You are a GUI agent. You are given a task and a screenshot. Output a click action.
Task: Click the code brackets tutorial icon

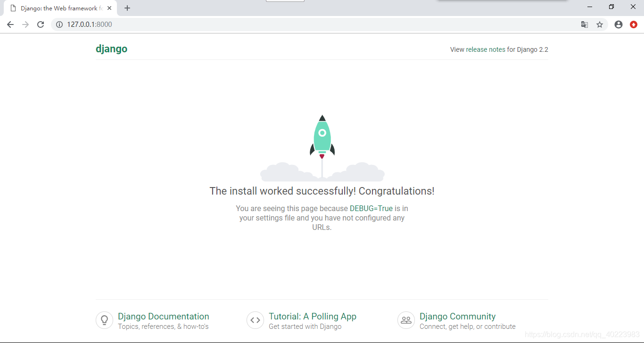pyautogui.click(x=255, y=320)
